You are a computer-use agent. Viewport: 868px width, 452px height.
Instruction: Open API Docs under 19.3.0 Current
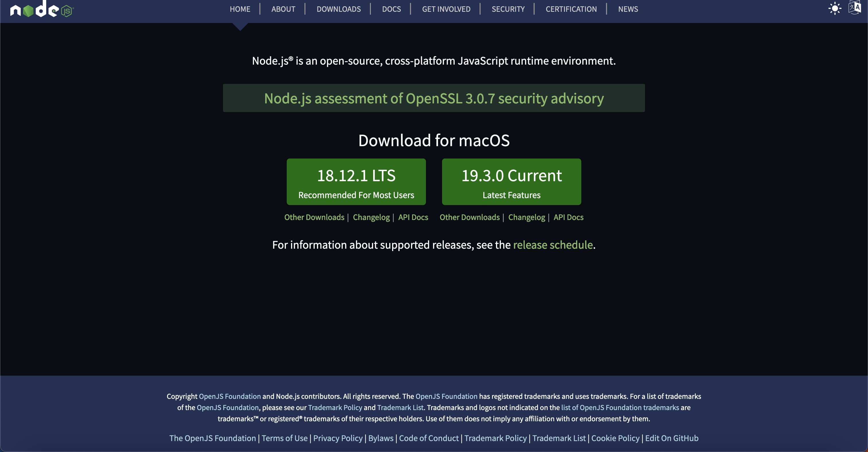[x=568, y=217]
